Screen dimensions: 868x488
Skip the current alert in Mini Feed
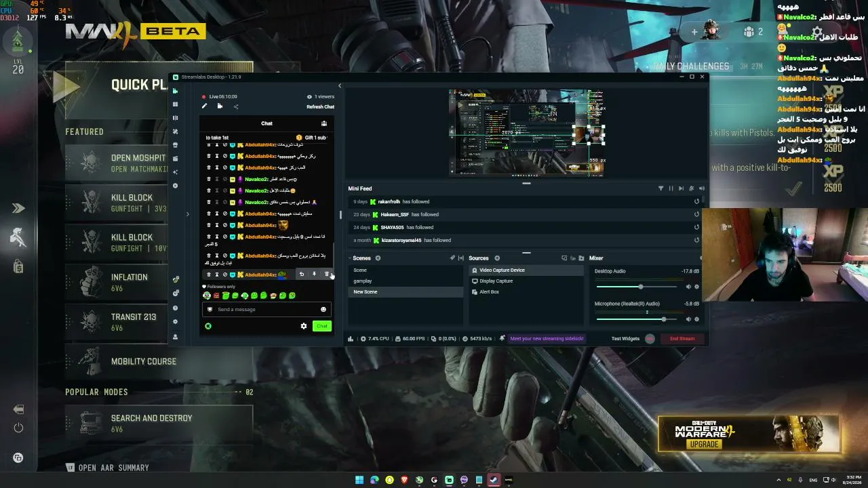681,188
